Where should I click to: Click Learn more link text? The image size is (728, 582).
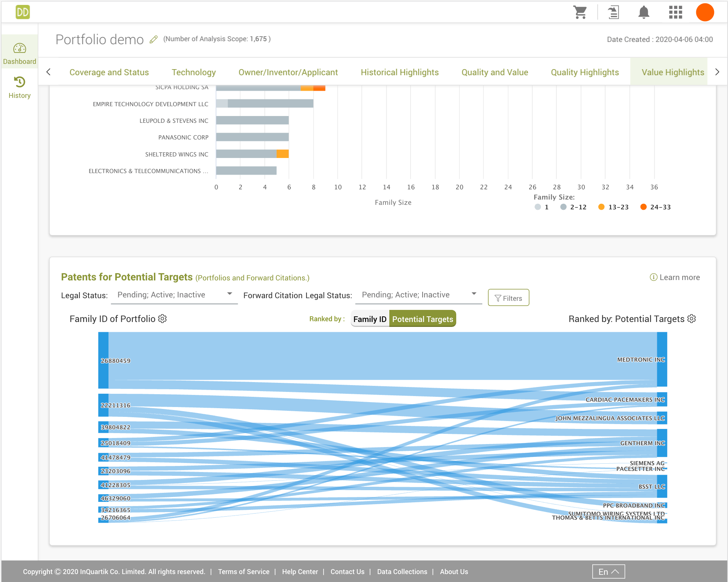click(680, 277)
